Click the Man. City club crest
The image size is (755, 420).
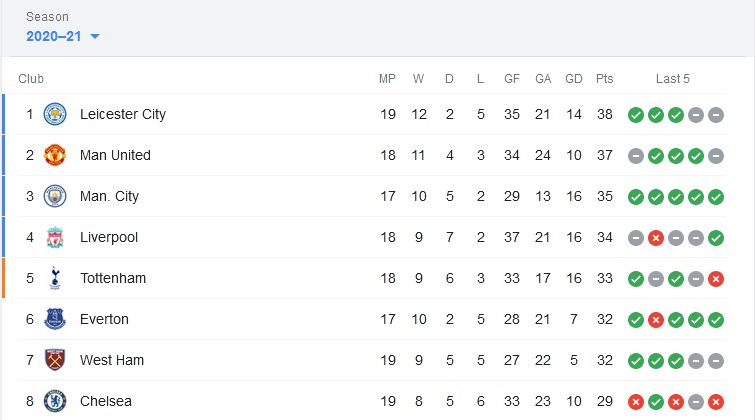pyautogui.click(x=55, y=196)
